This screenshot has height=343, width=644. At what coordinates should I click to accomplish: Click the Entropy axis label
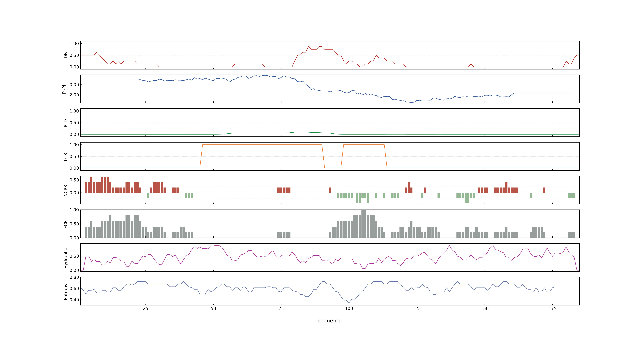pos(66,292)
